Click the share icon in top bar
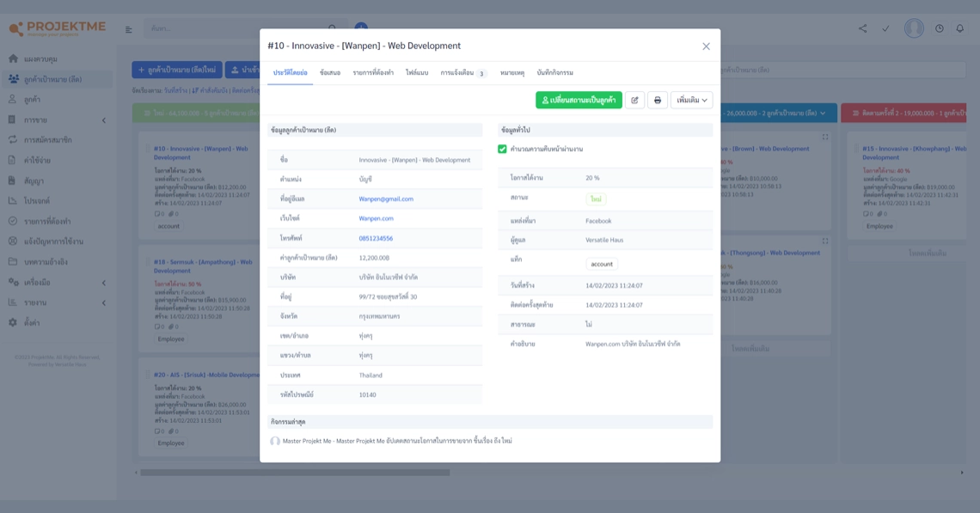Viewport: 980px width, 513px height. pyautogui.click(x=862, y=28)
